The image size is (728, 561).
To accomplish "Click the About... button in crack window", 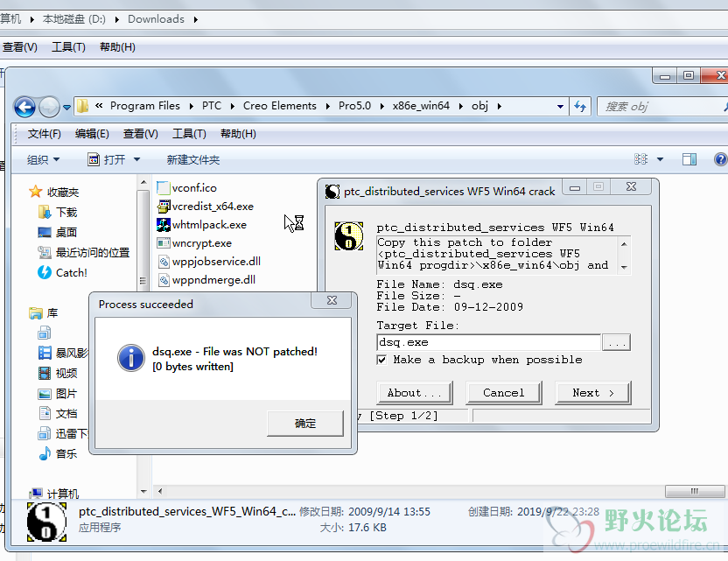I will 414,393.
